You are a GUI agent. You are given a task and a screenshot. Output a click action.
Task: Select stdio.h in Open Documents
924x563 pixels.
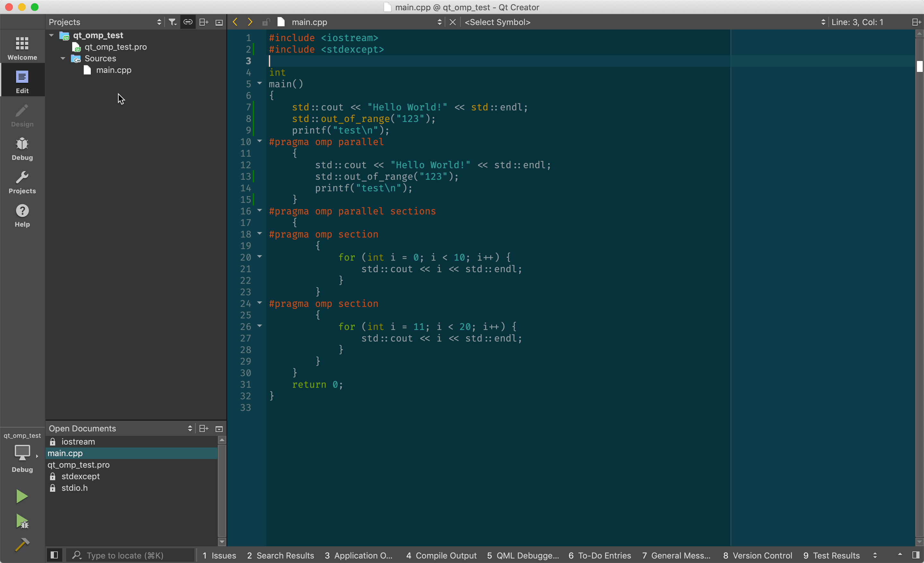click(131, 488)
